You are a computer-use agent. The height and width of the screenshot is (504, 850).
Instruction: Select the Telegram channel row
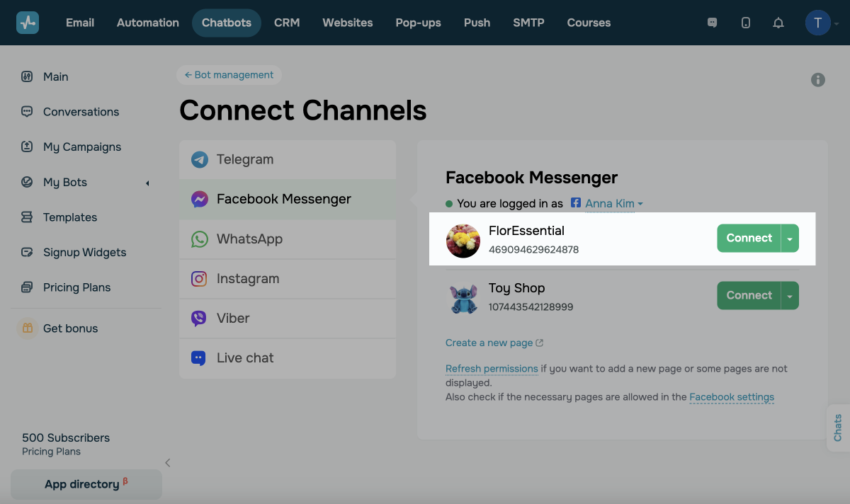click(288, 159)
